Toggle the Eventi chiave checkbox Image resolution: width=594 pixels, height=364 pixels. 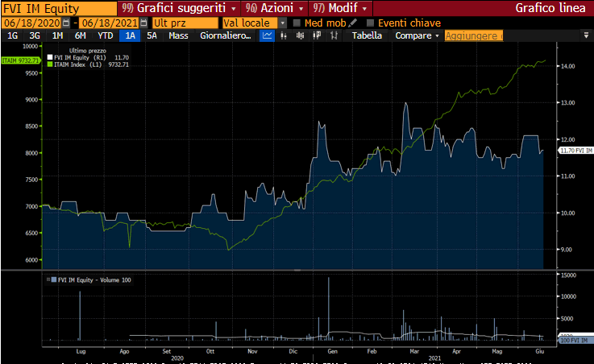[x=371, y=23]
